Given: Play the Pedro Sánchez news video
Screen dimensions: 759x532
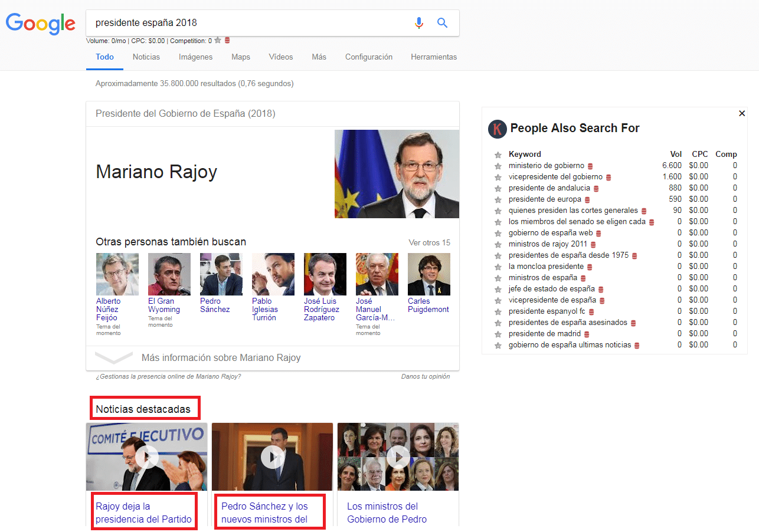Looking at the screenshot, I should [273, 457].
